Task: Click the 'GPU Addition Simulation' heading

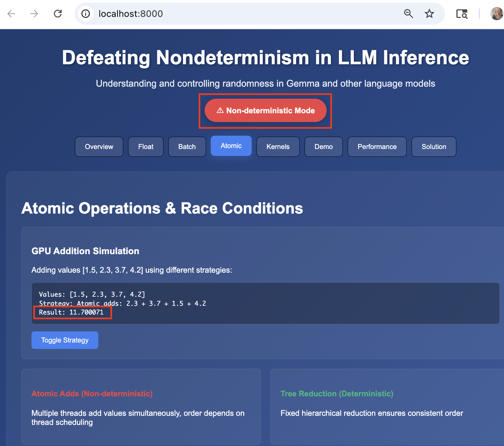Action: point(85,251)
